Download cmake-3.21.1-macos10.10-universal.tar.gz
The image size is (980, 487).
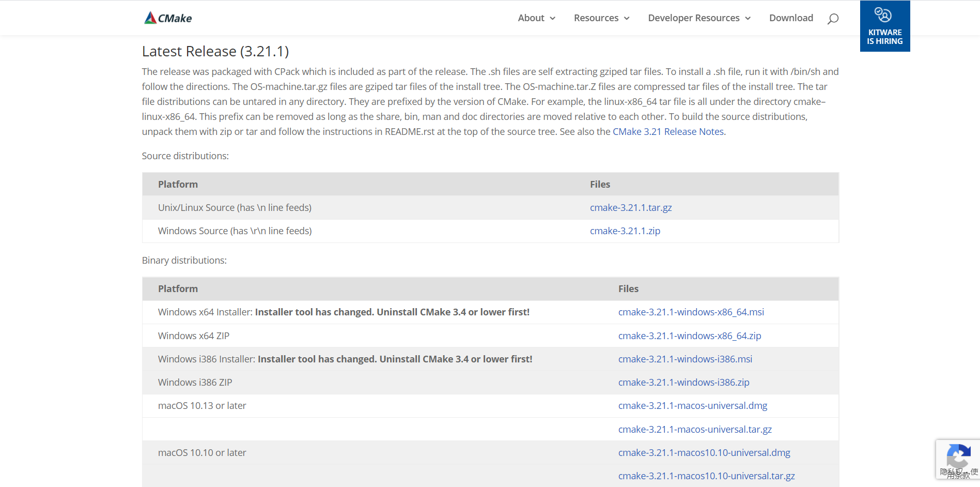706,476
